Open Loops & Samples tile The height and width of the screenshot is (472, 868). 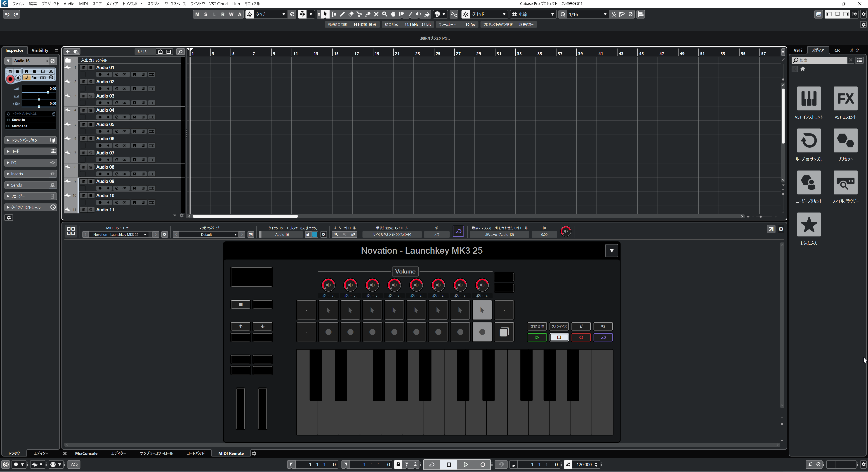pos(809,140)
